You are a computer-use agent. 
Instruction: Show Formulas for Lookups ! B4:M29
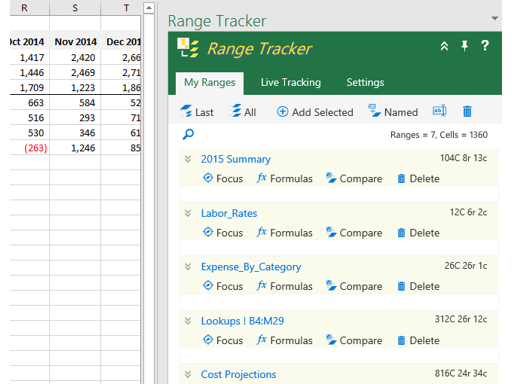point(285,340)
